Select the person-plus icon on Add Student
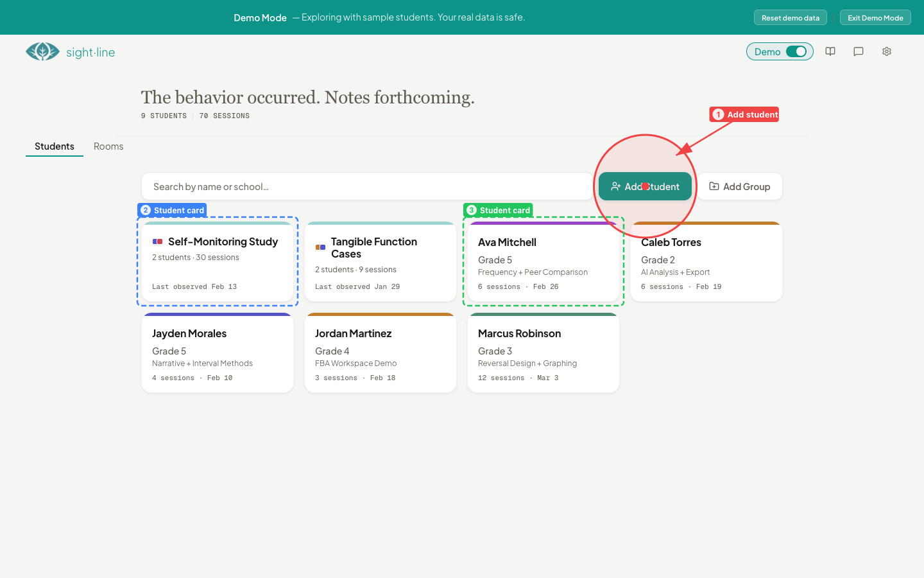 click(x=615, y=186)
